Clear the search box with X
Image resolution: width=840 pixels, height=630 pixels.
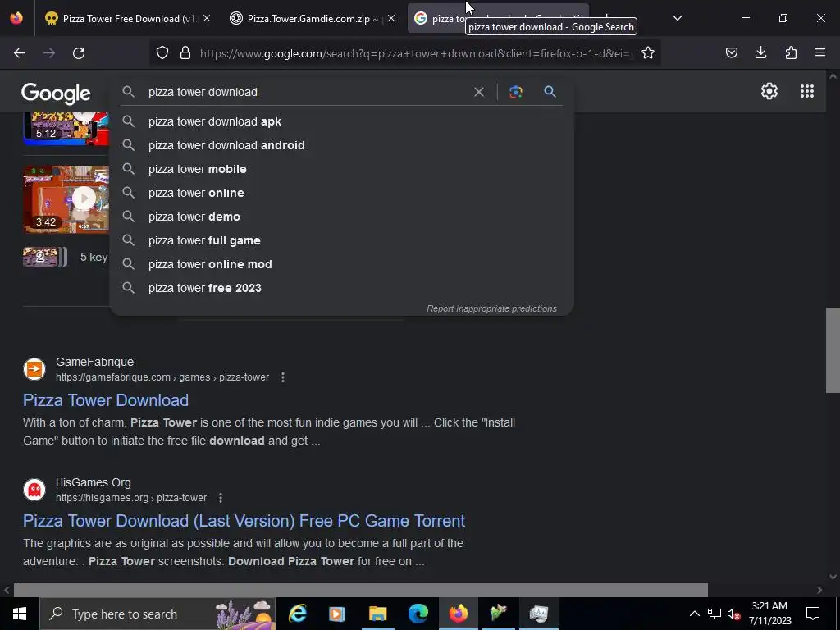tap(479, 92)
